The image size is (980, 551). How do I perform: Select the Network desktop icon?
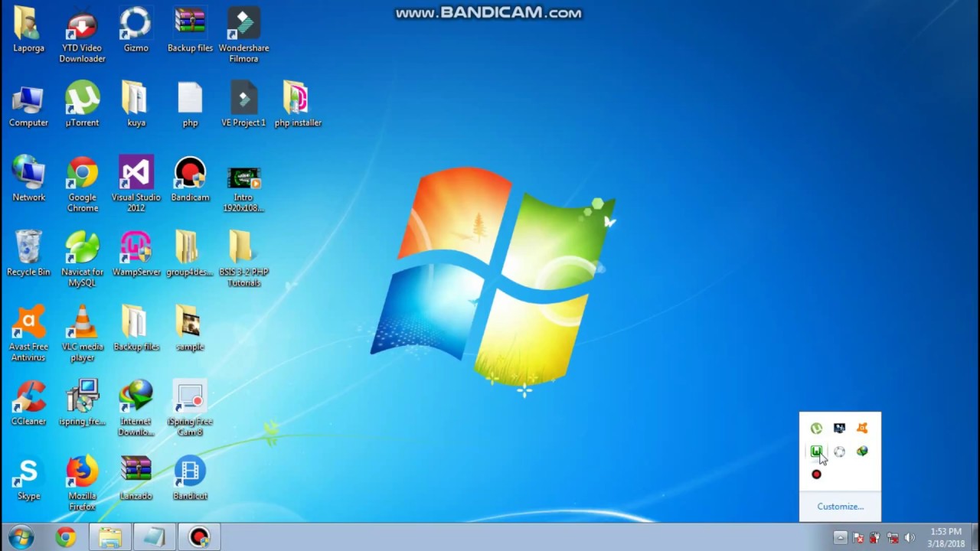tap(28, 180)
